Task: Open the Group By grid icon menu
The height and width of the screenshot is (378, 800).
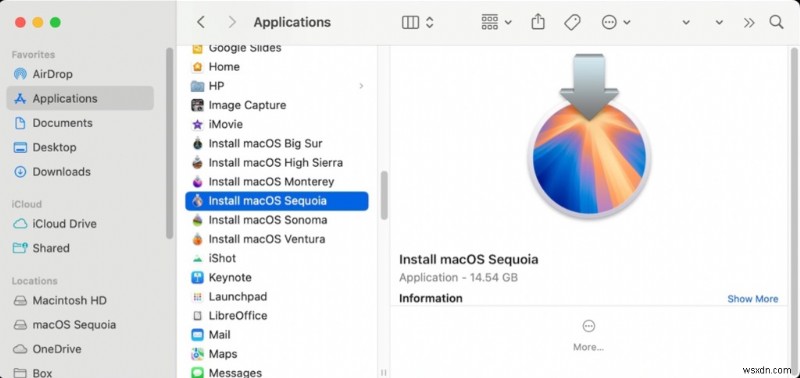Action: coord(496,22)
